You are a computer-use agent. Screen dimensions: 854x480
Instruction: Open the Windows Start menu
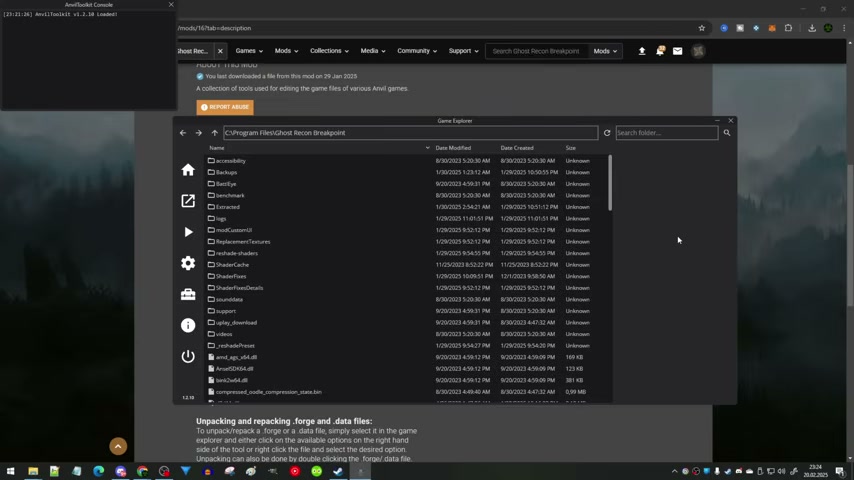point(10,471)
